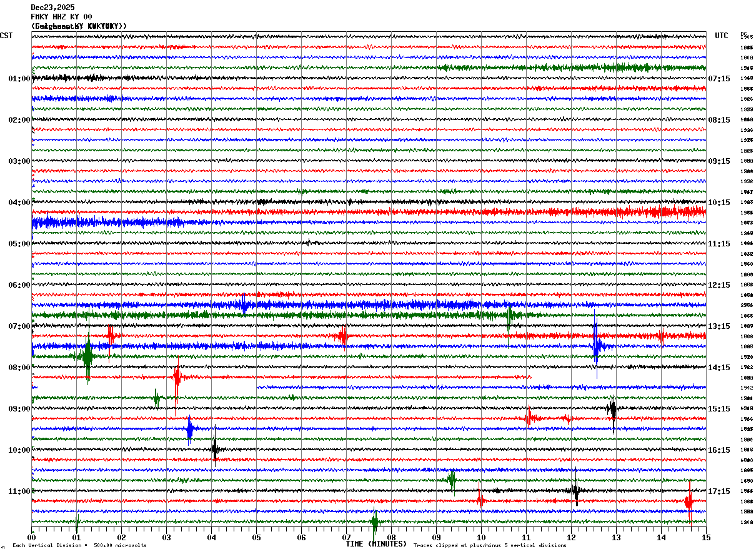
Task: Select the 07:00 CST hour label
Action: tap(19, 326)
